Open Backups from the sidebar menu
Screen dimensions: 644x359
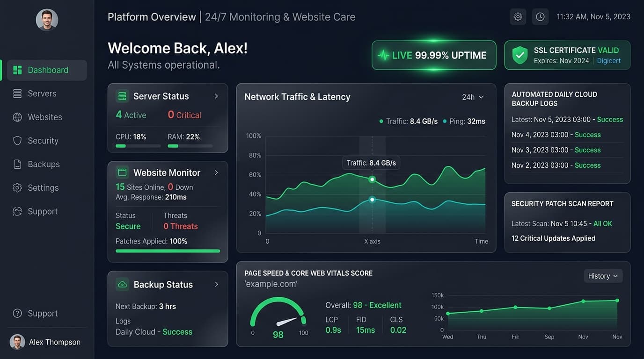click(47, 164)
